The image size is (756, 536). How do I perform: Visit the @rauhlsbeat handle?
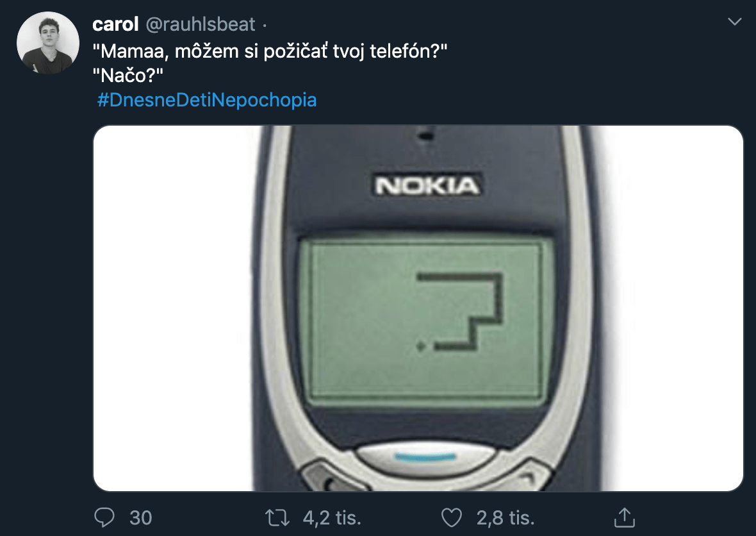pos(201,24)
